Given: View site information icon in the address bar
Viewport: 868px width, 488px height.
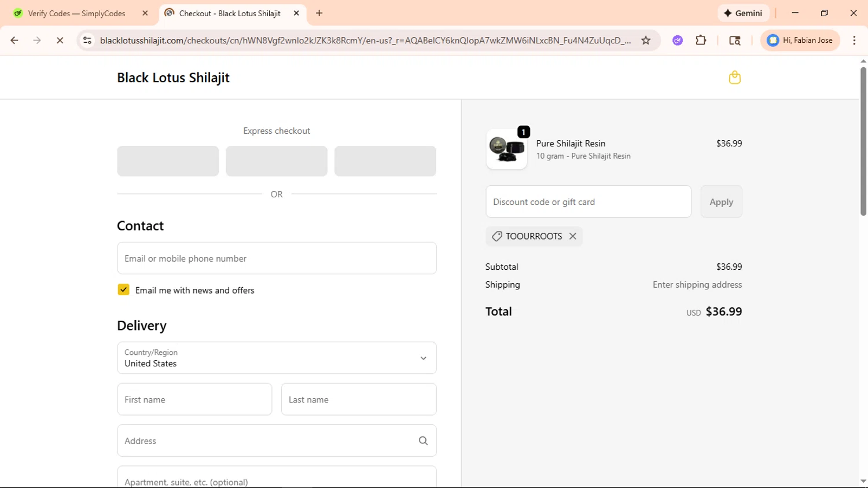Looking at the screenshot, I should (87, 41).
